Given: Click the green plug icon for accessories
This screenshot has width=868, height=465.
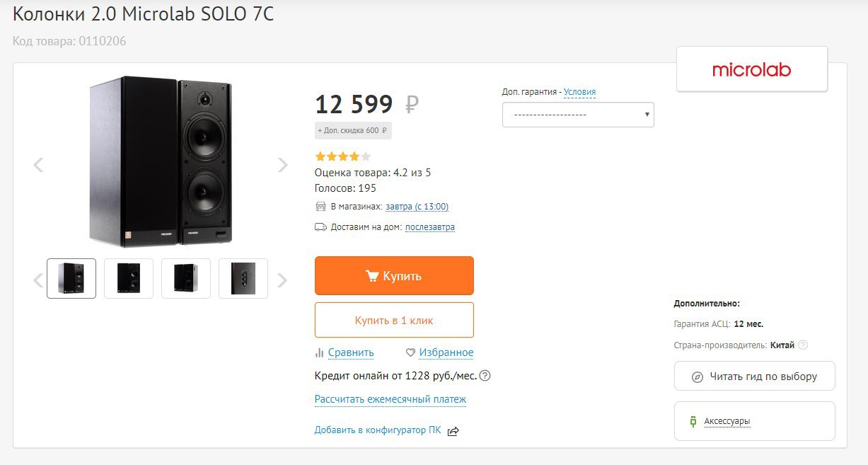Looking at the screenshot, I should tap(693, 421).
